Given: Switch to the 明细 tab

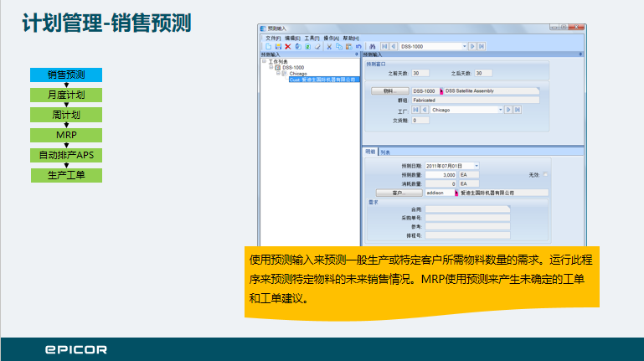Looking at the screenshot, I should 370,152.
